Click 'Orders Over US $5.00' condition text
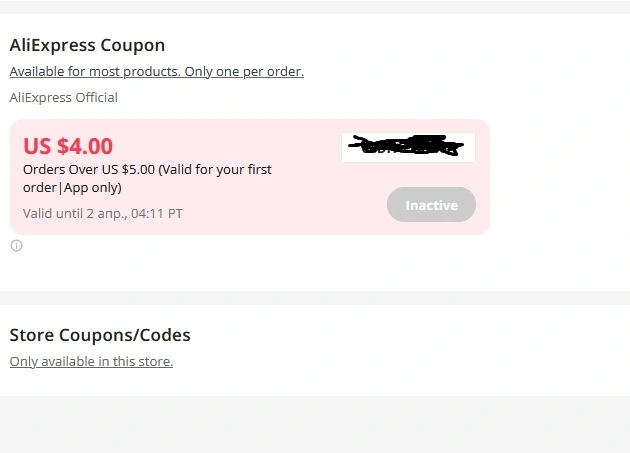This screenshot has width=630, height=453. pyautogui.click(x=89, y=170)
